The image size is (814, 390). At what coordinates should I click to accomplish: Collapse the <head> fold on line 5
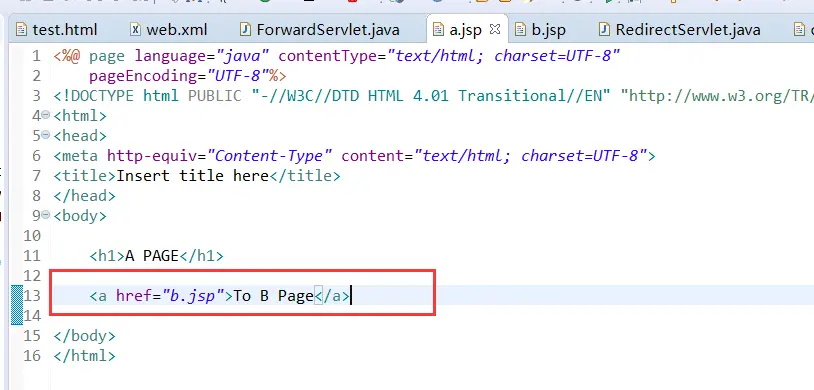(45, 135)
